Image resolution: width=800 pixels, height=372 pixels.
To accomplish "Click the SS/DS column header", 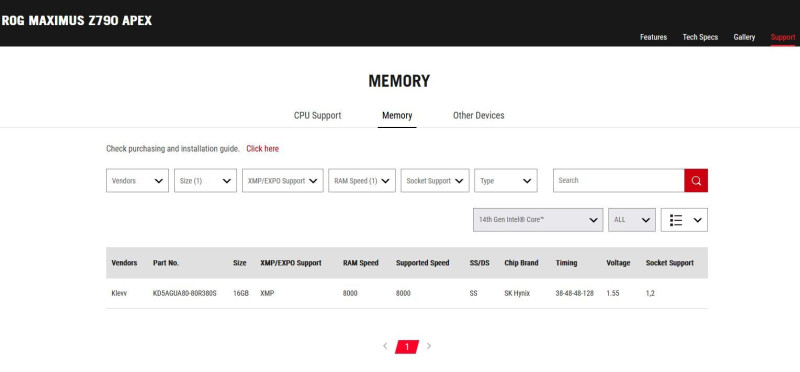I will [480, 263].
